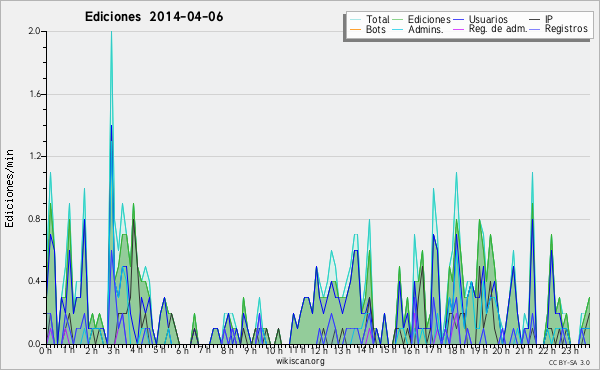Click the 'Admins.' legend label
Image resolution: width=600 pixels, height=370 pixels.
pyautogui.click(x=426, y=29)
